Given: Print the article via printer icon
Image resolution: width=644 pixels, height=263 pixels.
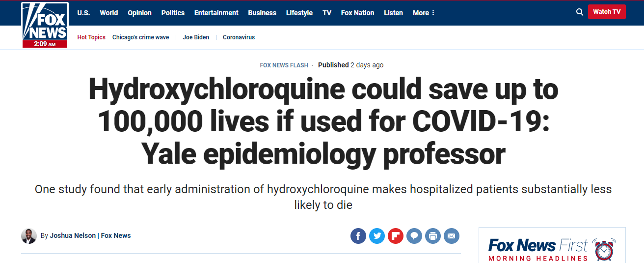Looking at the screenshot, I should [x=433, y=236].
